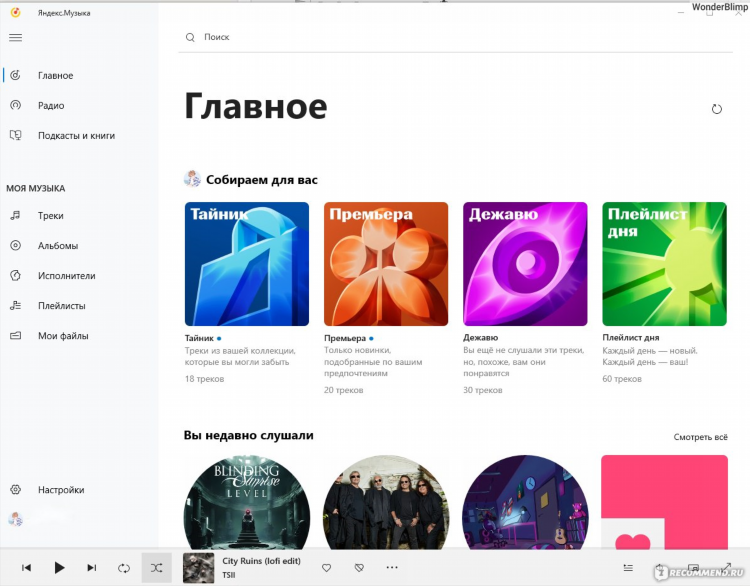750x586 pixels.
Task: Open the Плейлист дня cover
Action: pyautogui.click(x=664, y=264)
